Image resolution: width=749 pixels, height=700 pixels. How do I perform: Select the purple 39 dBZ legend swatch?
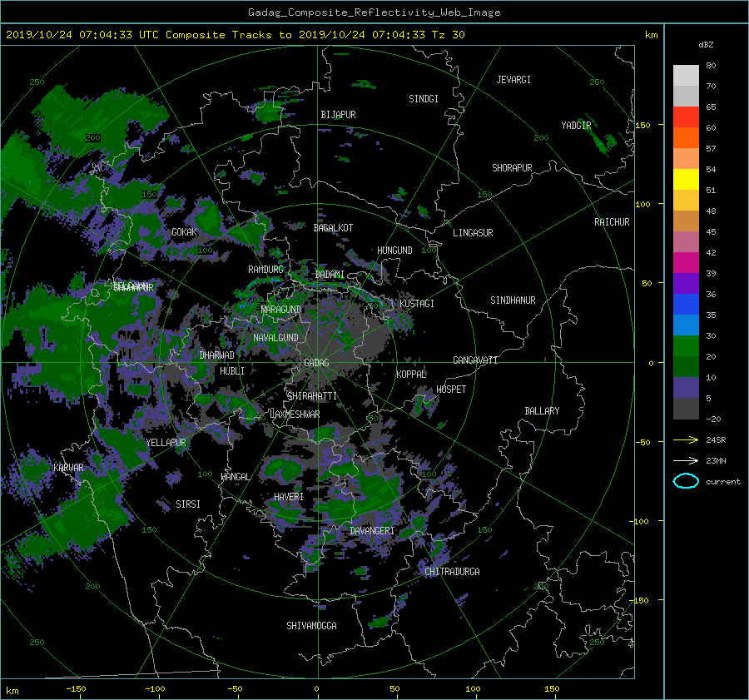tap(686, 283)
